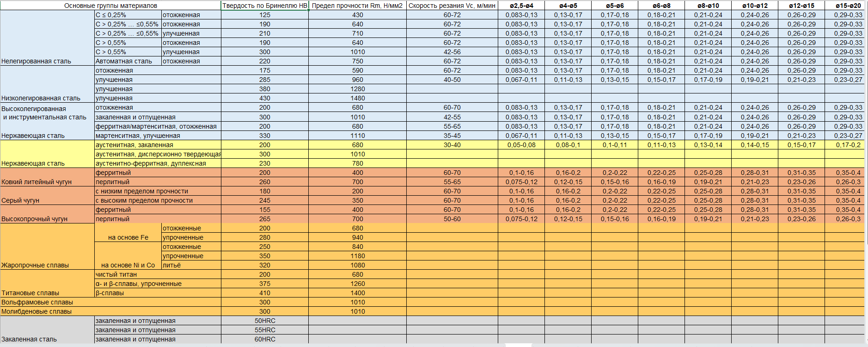The width and height of the screenshot is (868, 347).
Task: Select the cutting speed cell '30-40'
Action: (452, 145)
